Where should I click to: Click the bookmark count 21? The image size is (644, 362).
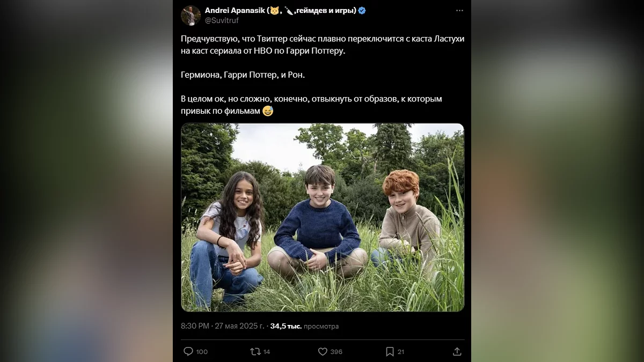coord(401,352)
